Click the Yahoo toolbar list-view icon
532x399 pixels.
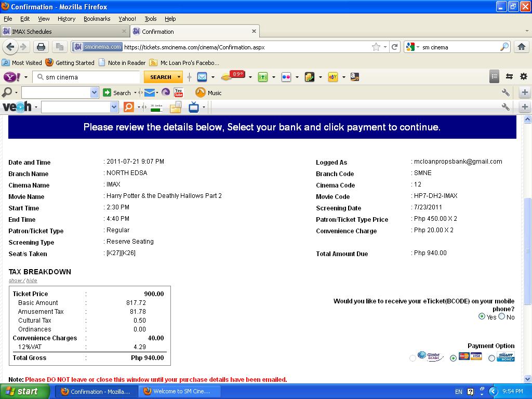click(495, 77)
